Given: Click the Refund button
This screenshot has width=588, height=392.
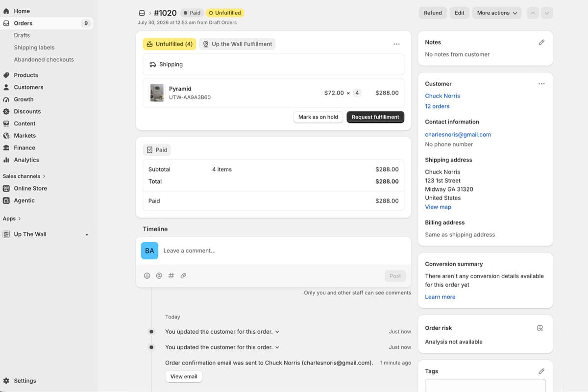Looking at the screenshot, I should tap(433, 13).
